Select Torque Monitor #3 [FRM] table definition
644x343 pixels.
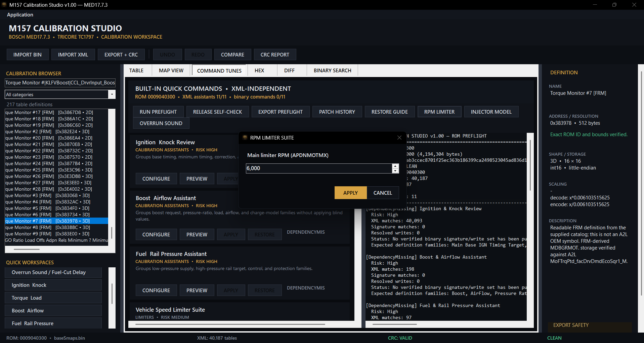pos(56,195)
